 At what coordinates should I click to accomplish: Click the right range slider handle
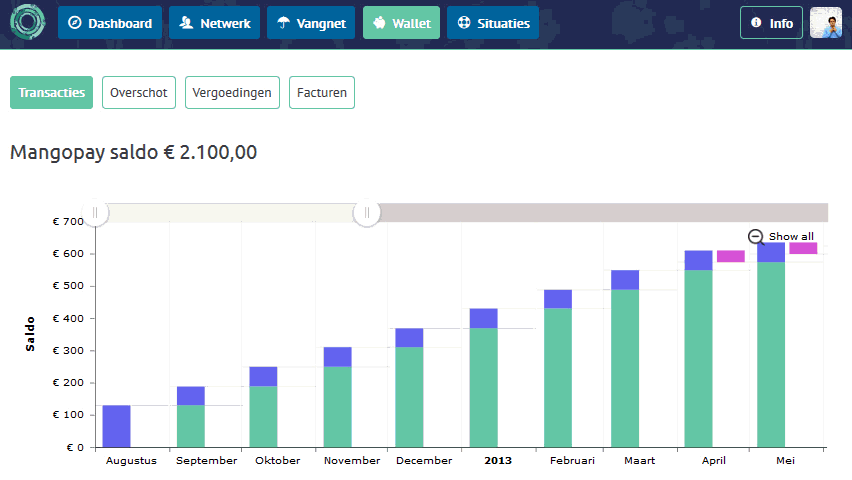click(367, 212)
